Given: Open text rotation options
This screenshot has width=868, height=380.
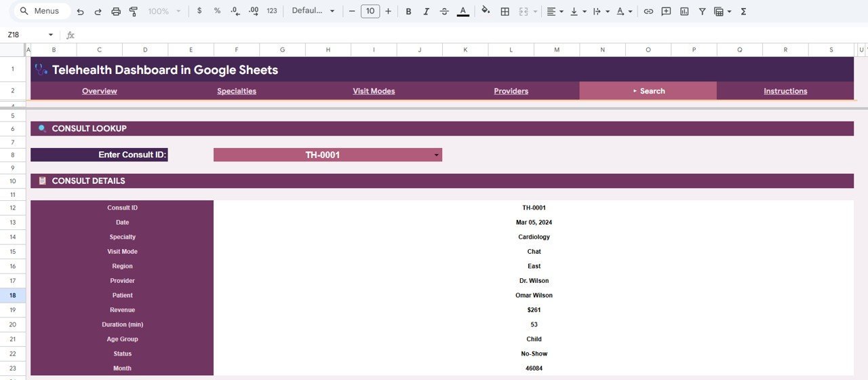Looking at the screenshot, I should pos(625,12).
